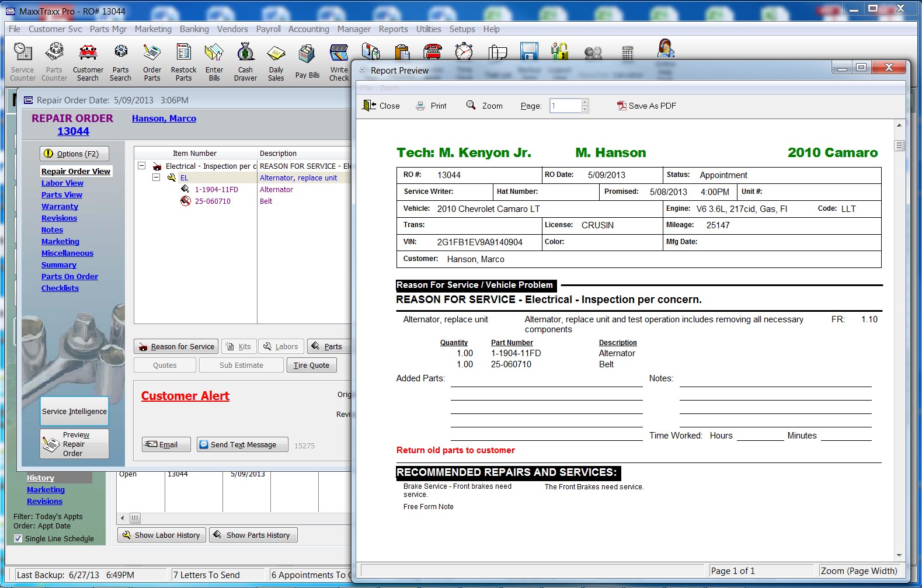The width and height of the screenshot is (922, 588).
Task: Open the Parts View link
Action: click(x=62, y=194)
